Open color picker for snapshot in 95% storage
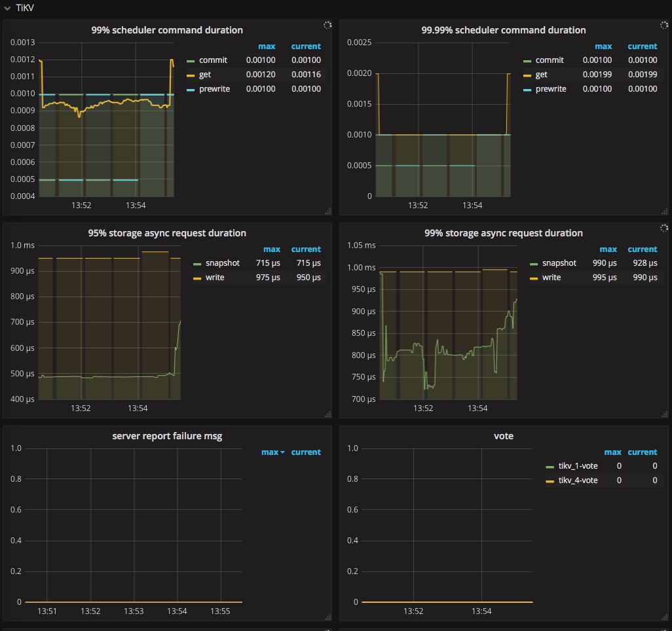The width and height of the screenshot is (672, 631). coord(197,264)
